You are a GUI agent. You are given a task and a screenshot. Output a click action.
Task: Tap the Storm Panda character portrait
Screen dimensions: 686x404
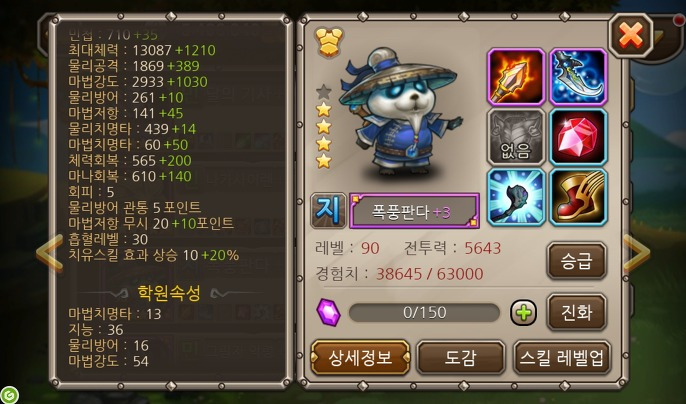(400, 112)
